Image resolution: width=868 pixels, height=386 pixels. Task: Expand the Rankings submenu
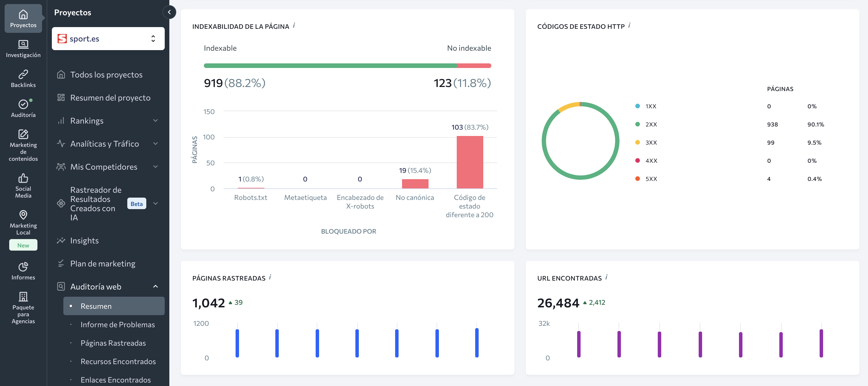click(155, 121)
